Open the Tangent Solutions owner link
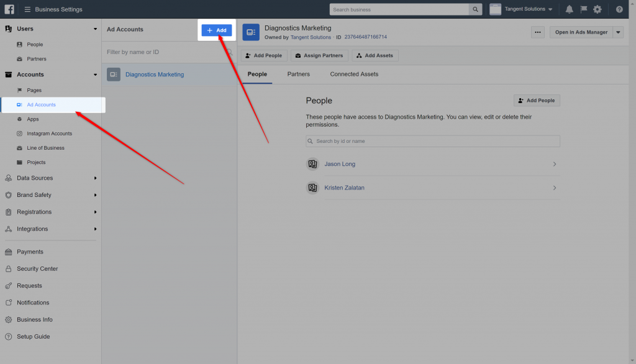 [x=311, y=37]
